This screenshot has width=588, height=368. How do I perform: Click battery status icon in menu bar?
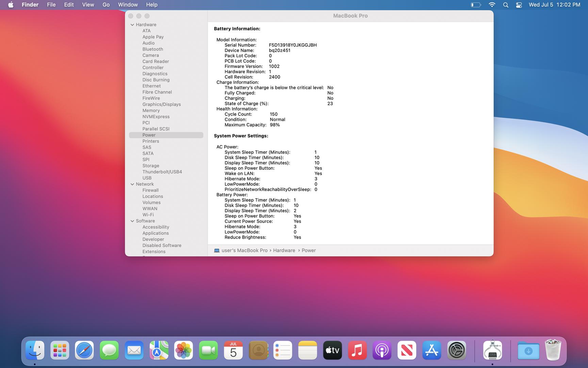tap(476, 5)
